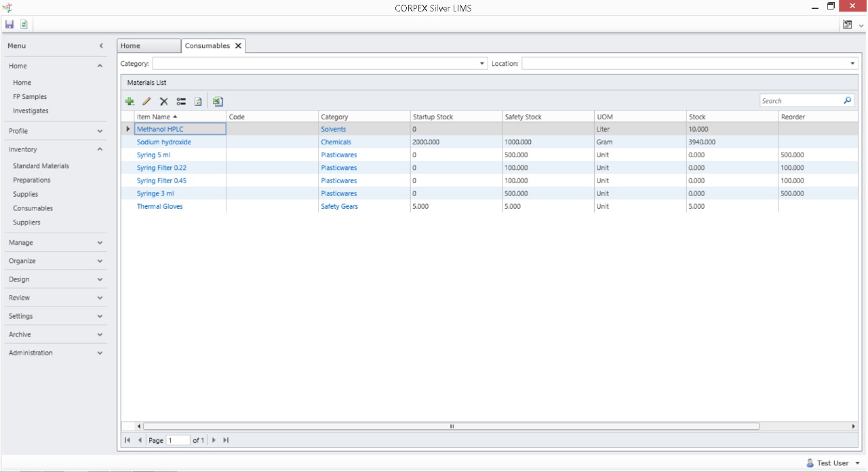Go to the last page of results
Image resolution: width=868 pixels, height=472 pixels.
pos(226,440)
